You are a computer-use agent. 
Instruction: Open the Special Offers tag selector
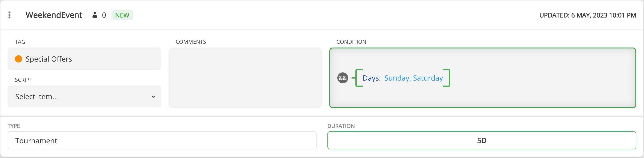tap(84, 59)
